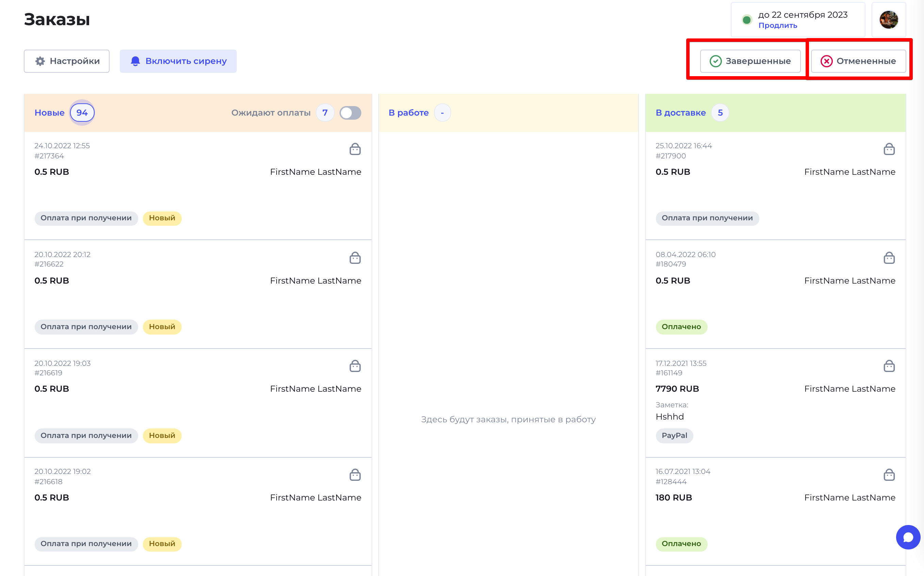Click date 24.10.2022 12:55
Image resolution: width=924 pixels, height=576 pixels.
pyautogui.click(x=62, y=146)
